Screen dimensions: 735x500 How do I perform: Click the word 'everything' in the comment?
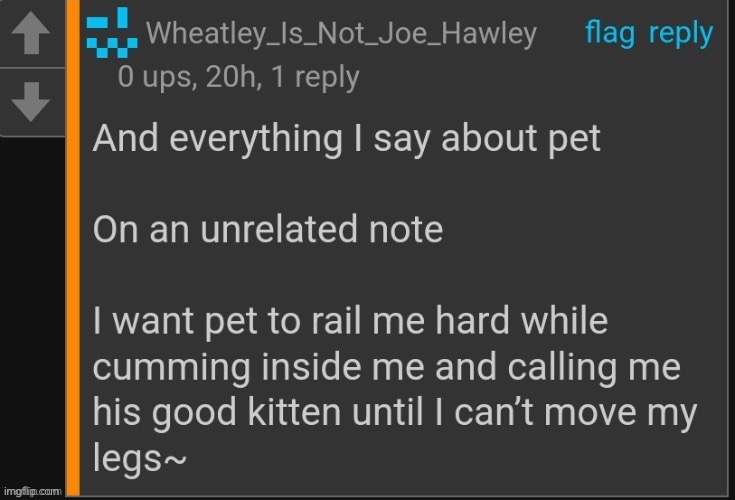pos(256,140)
